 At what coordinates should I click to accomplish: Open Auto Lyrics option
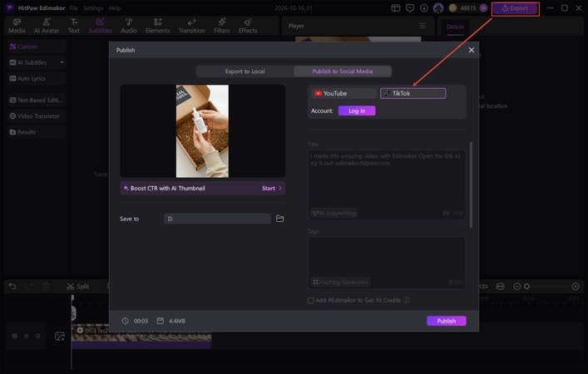tap(37, 78)
